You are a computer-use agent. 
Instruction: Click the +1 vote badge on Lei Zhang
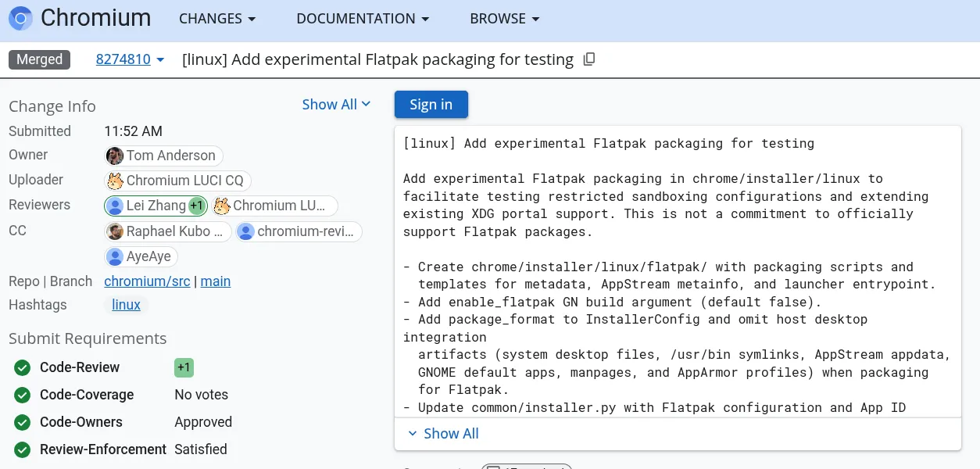197,206
